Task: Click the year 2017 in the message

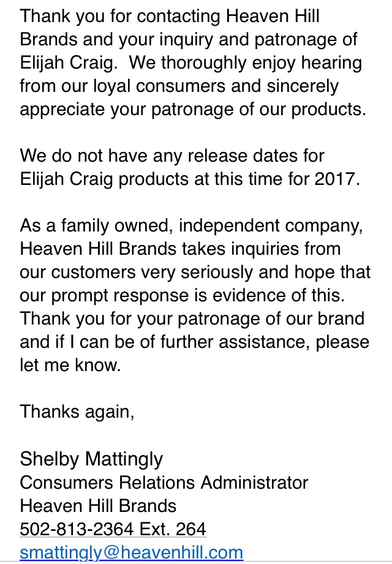Action: (335, 179)
